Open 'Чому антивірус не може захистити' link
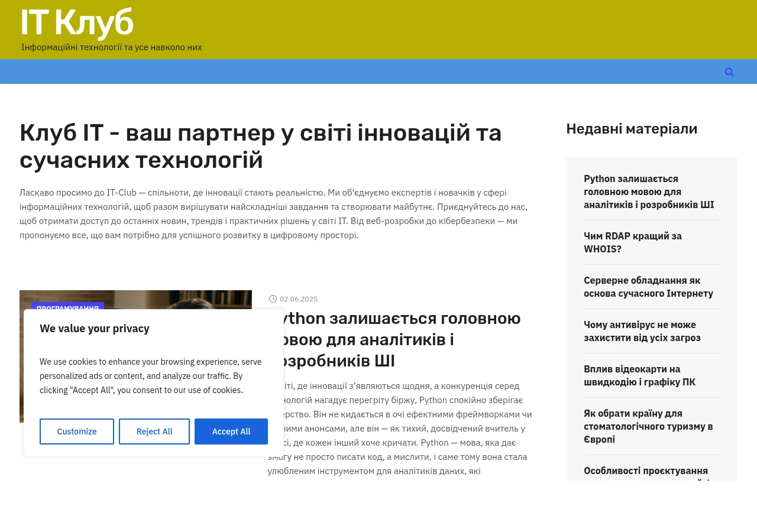 pyautogui.click(x=642, y=331)
